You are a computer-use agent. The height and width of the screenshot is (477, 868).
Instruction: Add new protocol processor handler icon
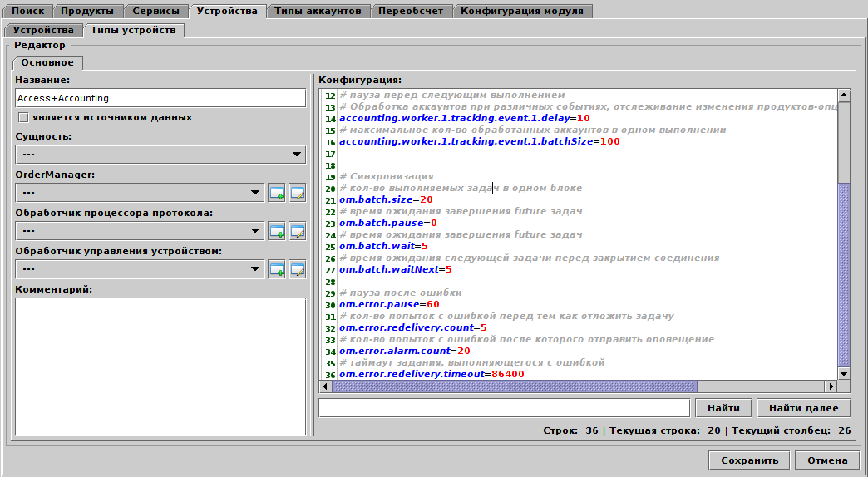pyautogui.click(x=277, y=231)
